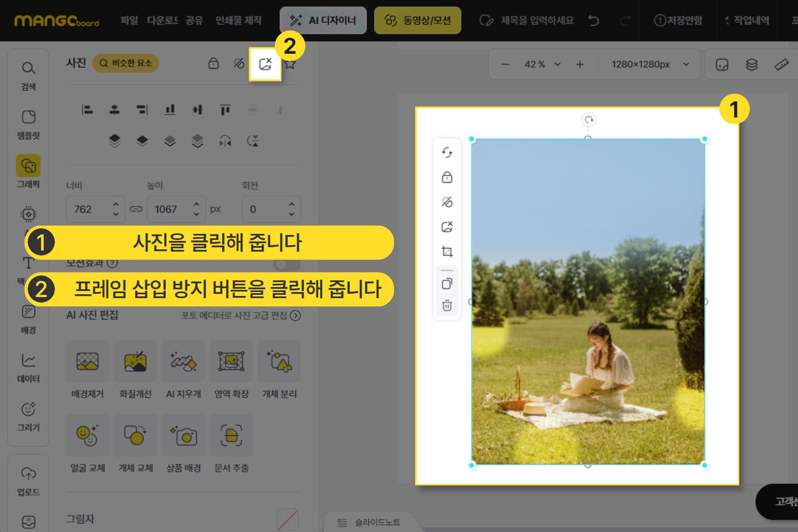Click the AI 디자이너 button

(x=323, y=21)
